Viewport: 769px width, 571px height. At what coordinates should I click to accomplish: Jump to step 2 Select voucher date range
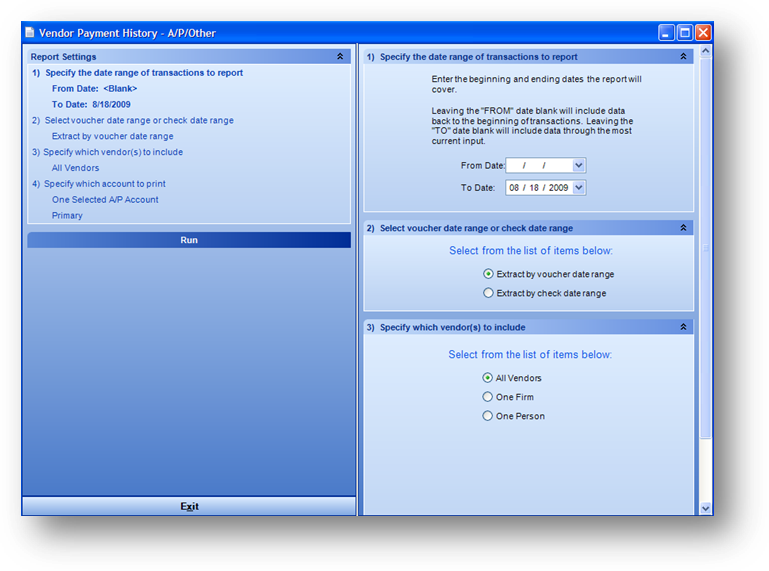pyautogui.click(x=133, y=120)
